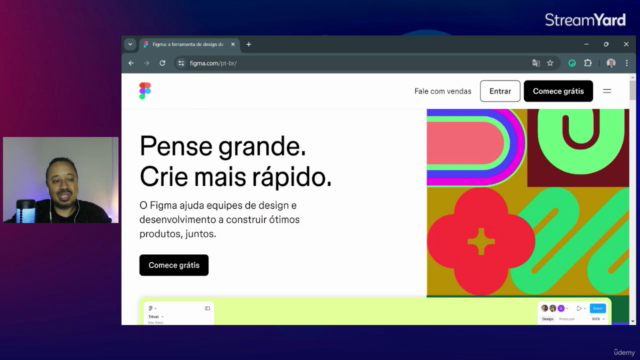The width and height of the screenshot is (640, 360).
Task: Click the Figma menu icon in preview panel
Action: [x=151, y=308]
